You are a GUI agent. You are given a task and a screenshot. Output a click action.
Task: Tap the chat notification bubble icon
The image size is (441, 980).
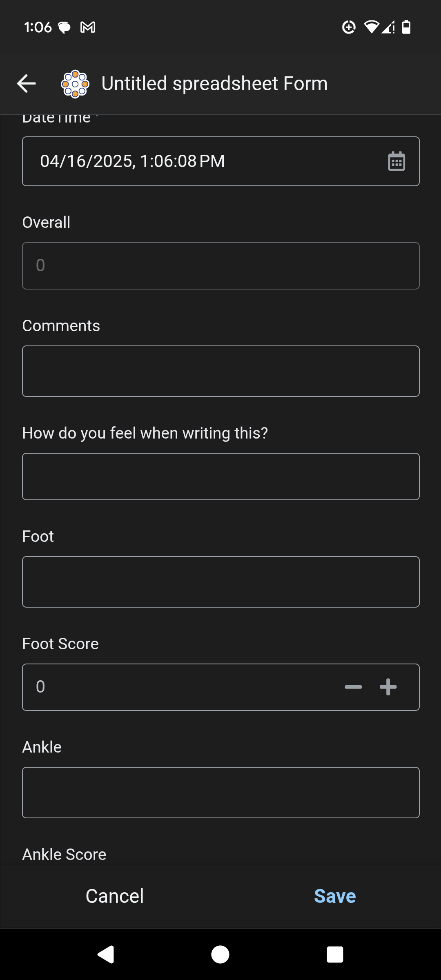[x=64, y=27]
